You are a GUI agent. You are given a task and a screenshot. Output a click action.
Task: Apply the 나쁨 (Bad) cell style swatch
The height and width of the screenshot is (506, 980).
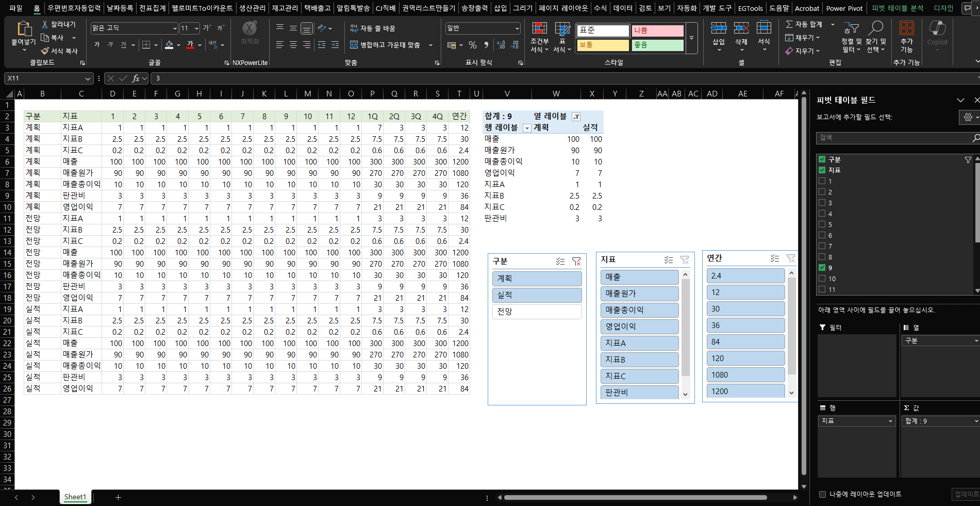pyautogui.click(x=657, y=31)
